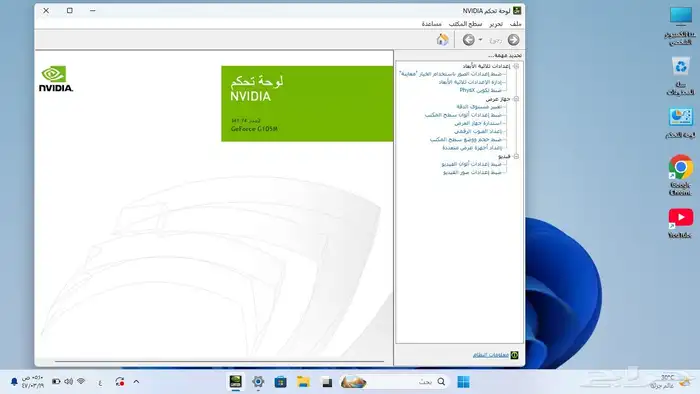This screenshot has width=700, height=394.
Task: Expand the hidden system tray icons chevron
Action: pyautogui.click(x=136, y=382)
